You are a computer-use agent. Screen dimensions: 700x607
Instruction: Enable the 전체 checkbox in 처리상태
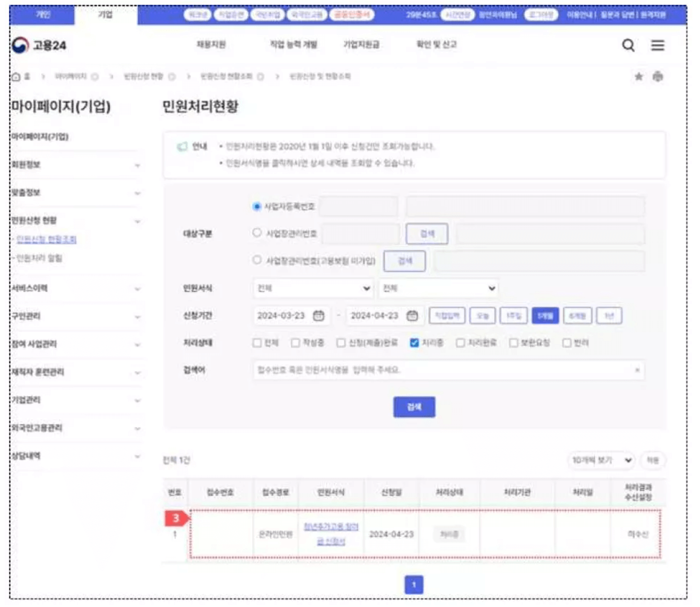[x=256, y=343]
